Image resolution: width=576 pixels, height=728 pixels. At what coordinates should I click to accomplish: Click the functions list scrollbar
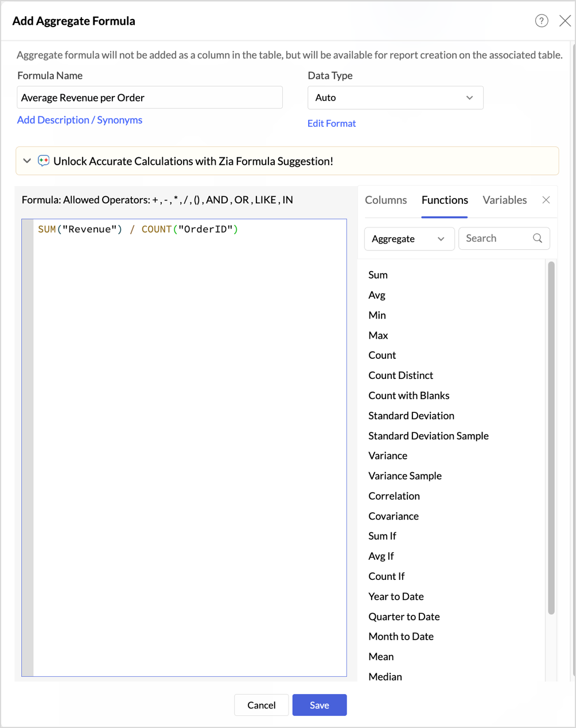[551, 436]
